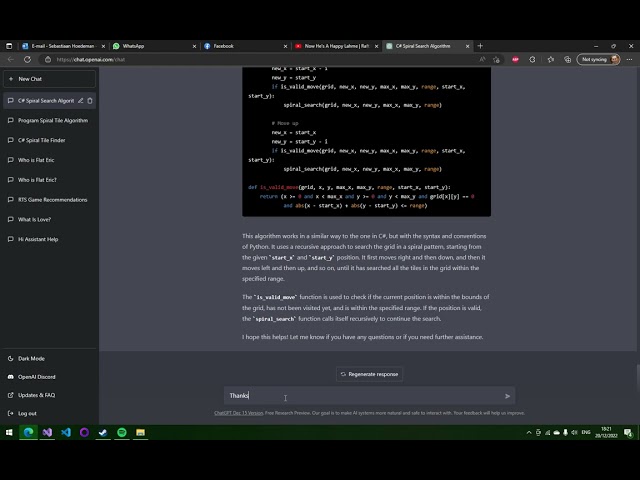Refresh the current page
The image size is (640, 480).
coord(27,60)
